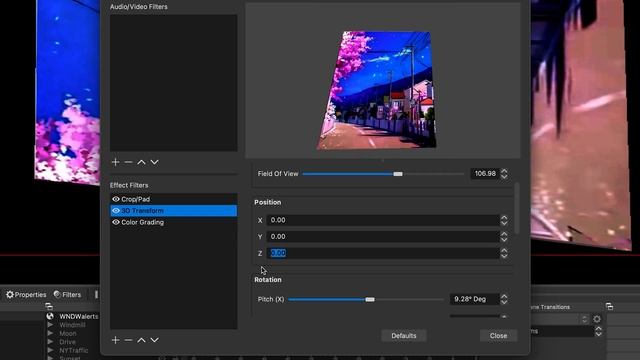Click the transition duration stepper in Scene Transitions
Viewport: 640px width, 360px height.
click(x=598, y=331)
